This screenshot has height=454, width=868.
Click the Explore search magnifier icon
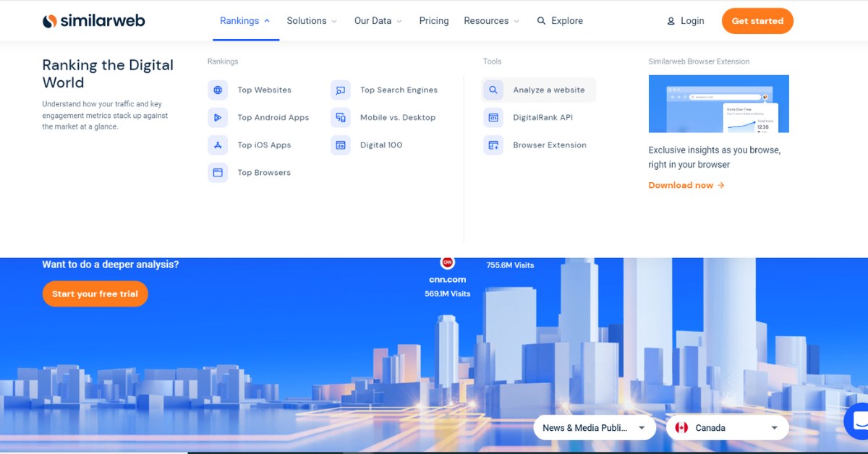coord(541,21)
